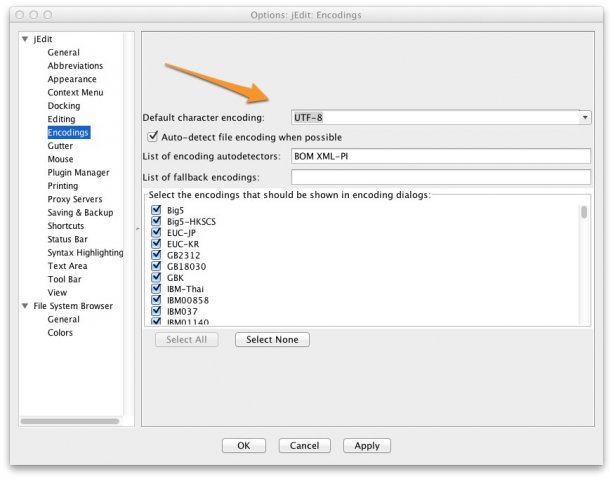
Task: Click the encoding autodetectors input field
Action: 441,156
